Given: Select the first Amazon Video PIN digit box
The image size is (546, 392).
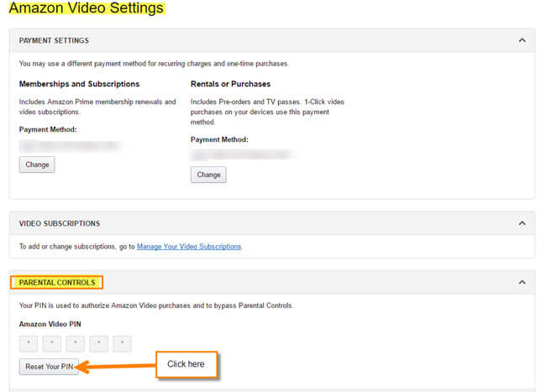Looking at the screenshot, I should [x=29, y=343].
